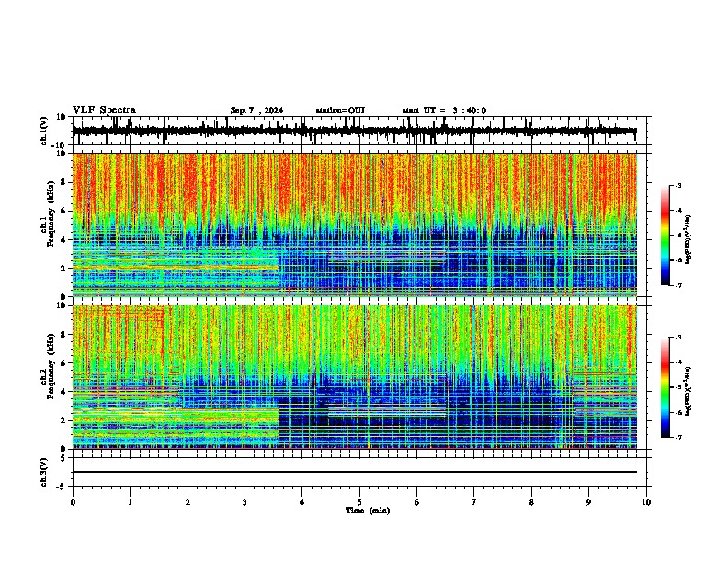Click time axis tick label '5'
728x563 pixels.
[359, 502]
